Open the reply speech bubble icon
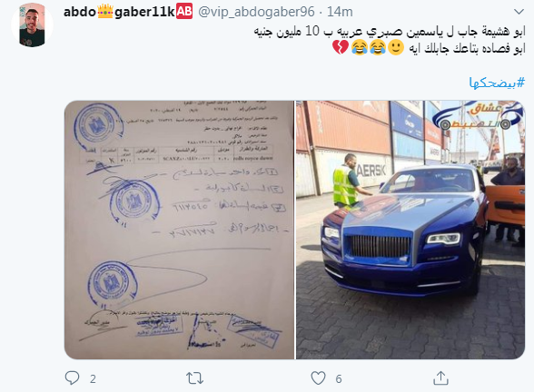This screenshot has width=534, height=392. 72,378
